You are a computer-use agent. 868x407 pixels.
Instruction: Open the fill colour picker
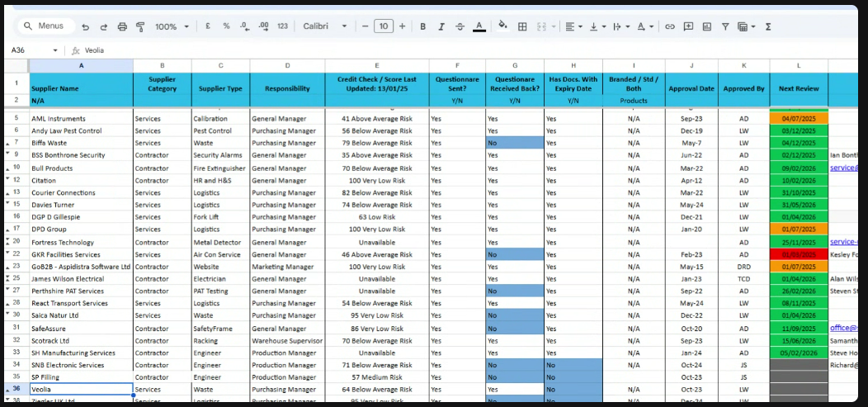click(x=502, y=26)
